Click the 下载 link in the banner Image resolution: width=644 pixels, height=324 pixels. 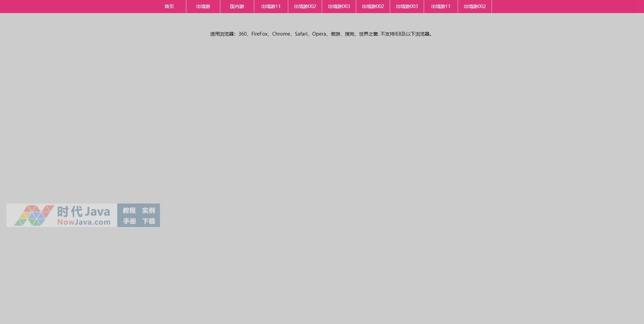pyautogui.click(x=148, y=221)
